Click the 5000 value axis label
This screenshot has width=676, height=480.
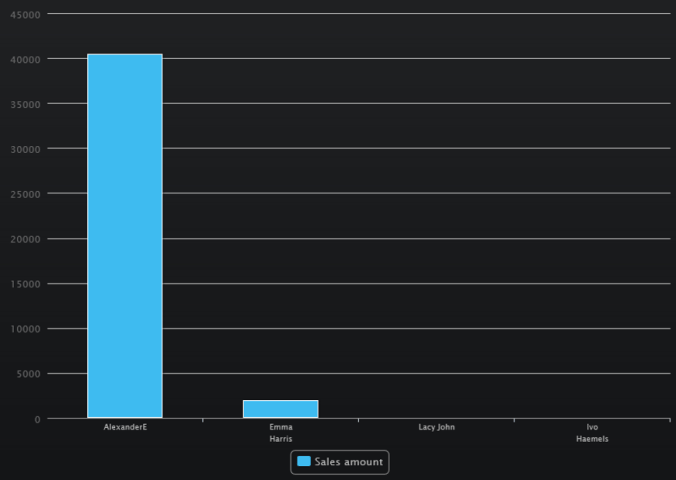point(29,374)
